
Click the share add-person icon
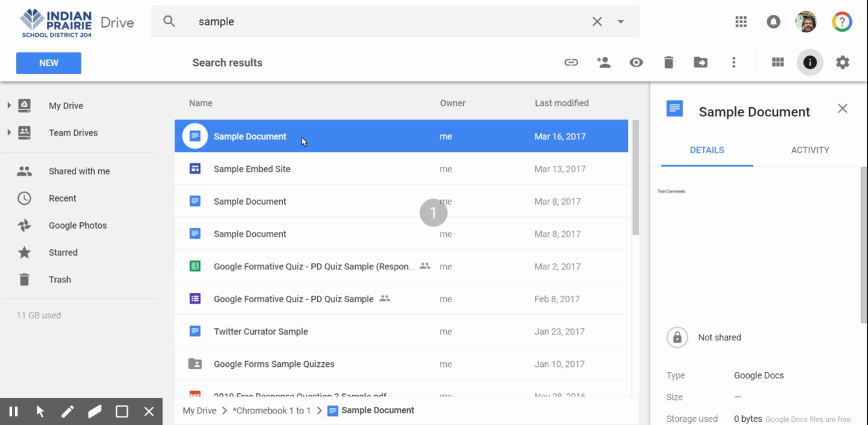pyautogui.click(x=604, y=63)
